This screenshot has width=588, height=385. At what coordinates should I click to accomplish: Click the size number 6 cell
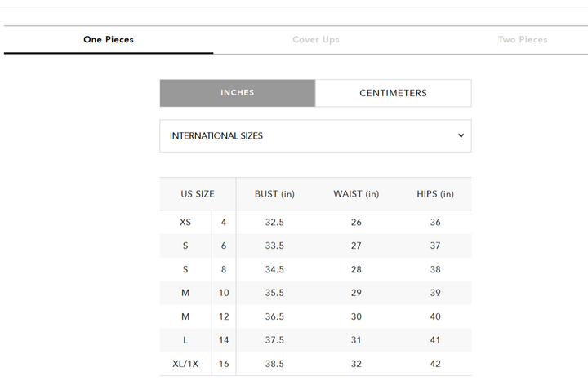tap(224, 246)
